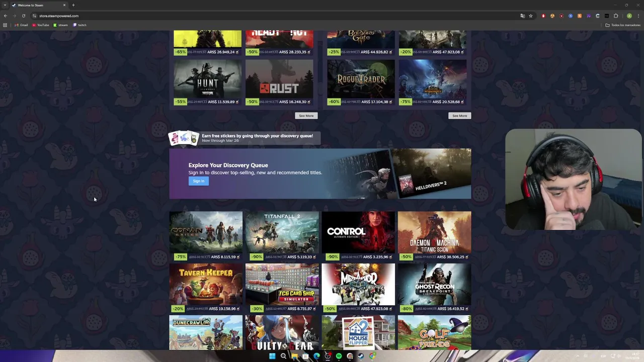Click the browser back arrow

point(5,16)
